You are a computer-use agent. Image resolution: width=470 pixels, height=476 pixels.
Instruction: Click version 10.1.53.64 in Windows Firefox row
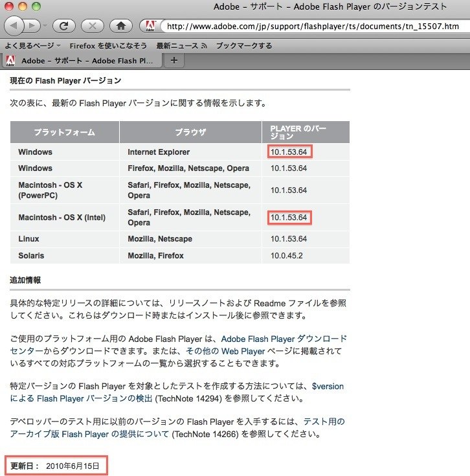coord(289,168)
